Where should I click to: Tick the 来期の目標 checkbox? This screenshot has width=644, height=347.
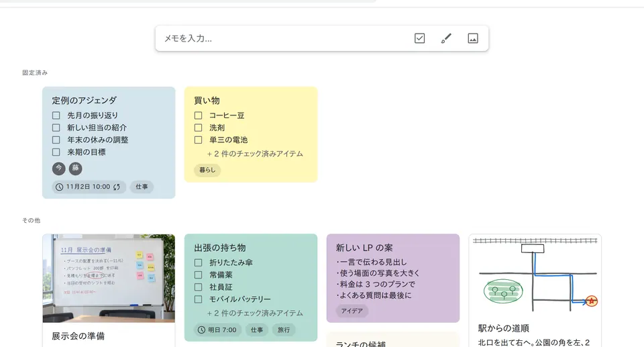(x=56, y=152)
